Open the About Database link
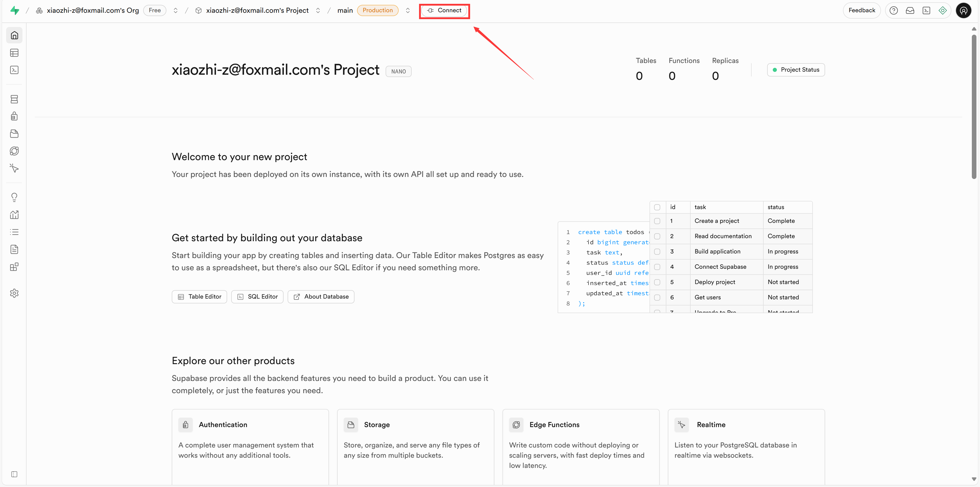Screen dimensions: 980x487 (321, 297)
